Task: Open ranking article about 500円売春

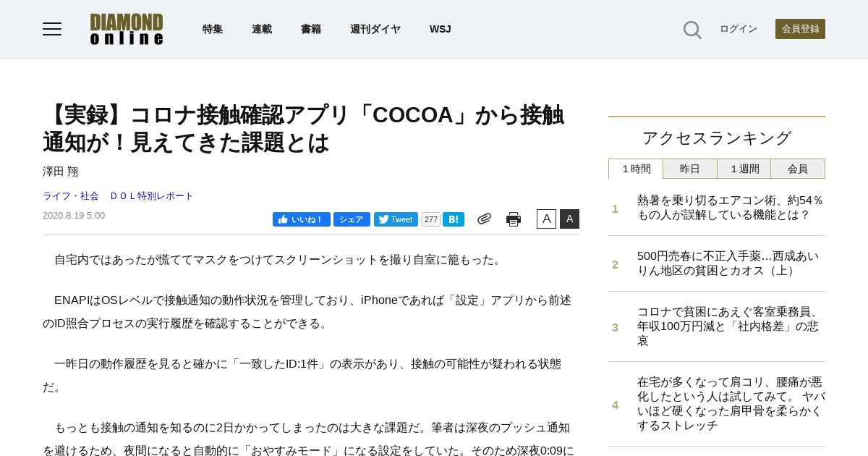Action: [x=728, y=263]
